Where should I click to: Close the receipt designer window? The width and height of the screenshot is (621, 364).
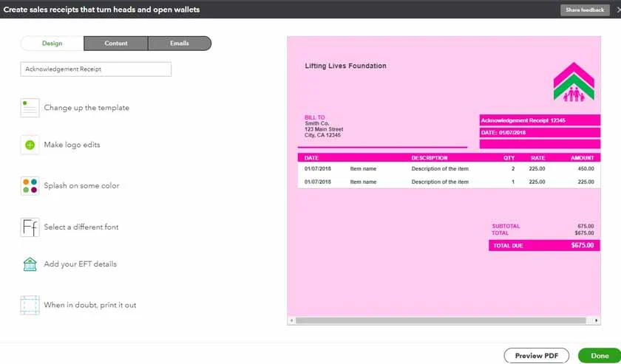[x=618, y=10]
